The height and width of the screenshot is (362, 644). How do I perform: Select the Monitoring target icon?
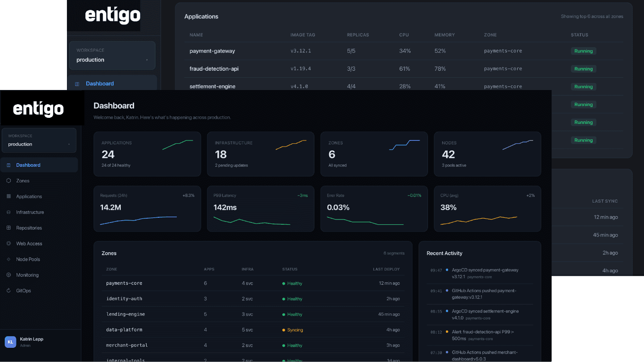(8, 275)
